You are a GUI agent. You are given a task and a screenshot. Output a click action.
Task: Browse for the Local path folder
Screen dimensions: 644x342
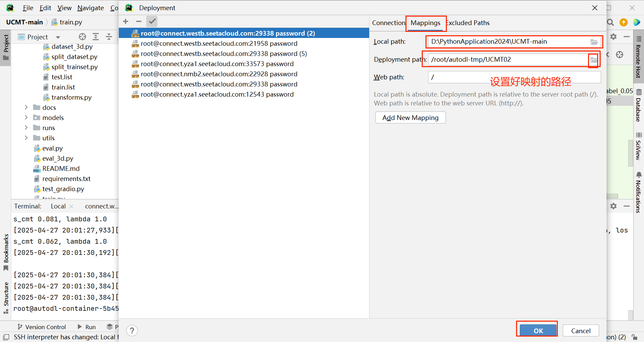tap(594, 41)
